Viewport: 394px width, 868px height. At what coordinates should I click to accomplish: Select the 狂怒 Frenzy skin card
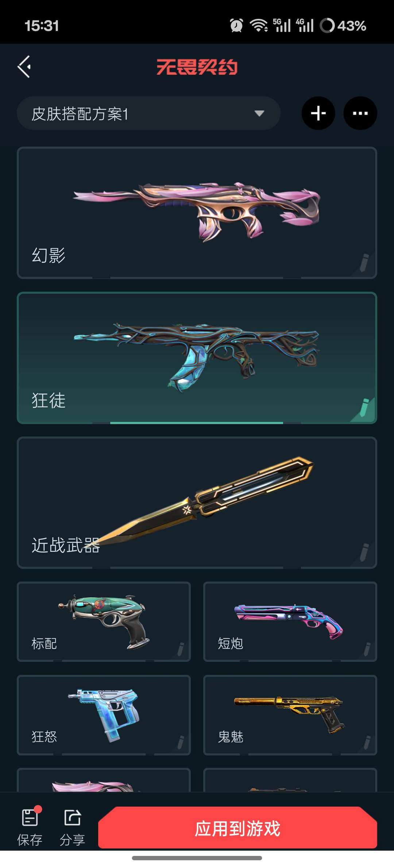point(104,715)
